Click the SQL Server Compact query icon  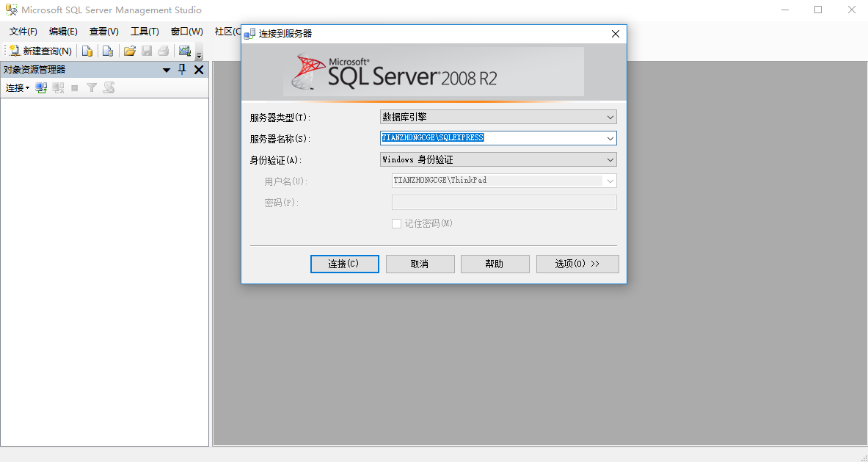pos(108,51)
